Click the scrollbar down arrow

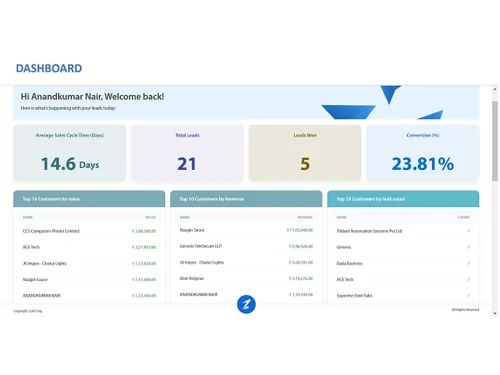tap(495, 313)
